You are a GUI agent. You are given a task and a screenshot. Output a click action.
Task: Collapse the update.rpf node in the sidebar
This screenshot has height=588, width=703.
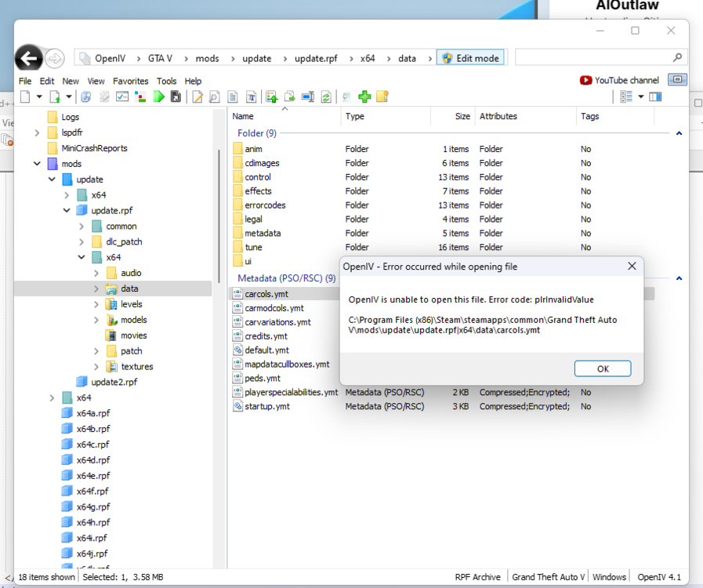(x=66, y=210)
